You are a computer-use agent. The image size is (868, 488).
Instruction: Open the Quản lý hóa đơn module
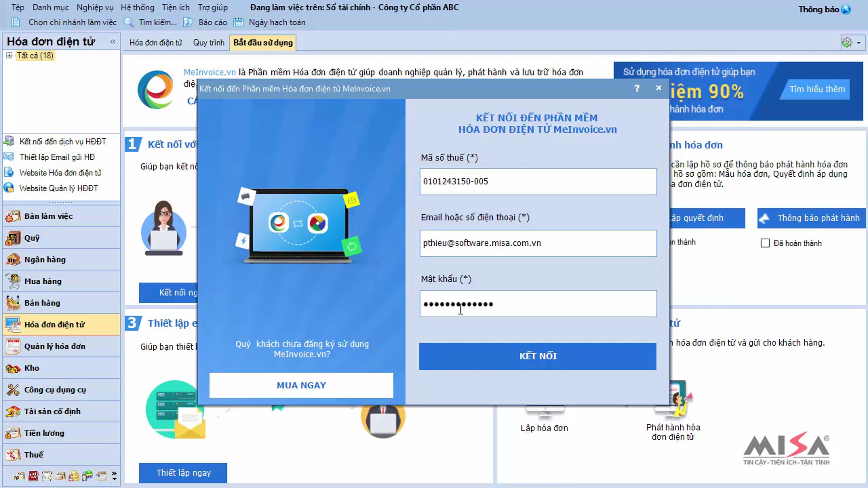click(x=61, y=346)
